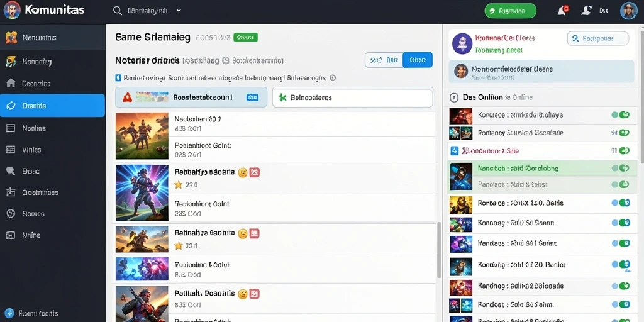644x322 pixels.
Task: Open the search dropdown chevron in top bar
Action: (179, 11)
